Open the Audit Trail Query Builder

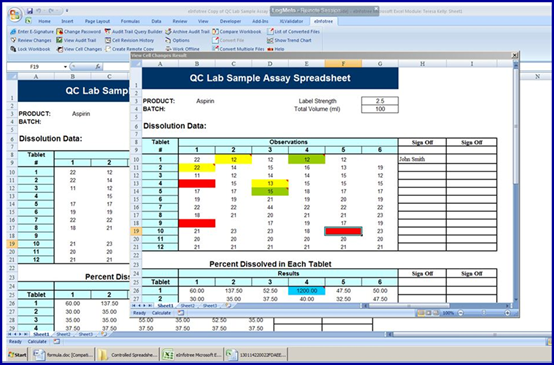[x=134, y=31]
